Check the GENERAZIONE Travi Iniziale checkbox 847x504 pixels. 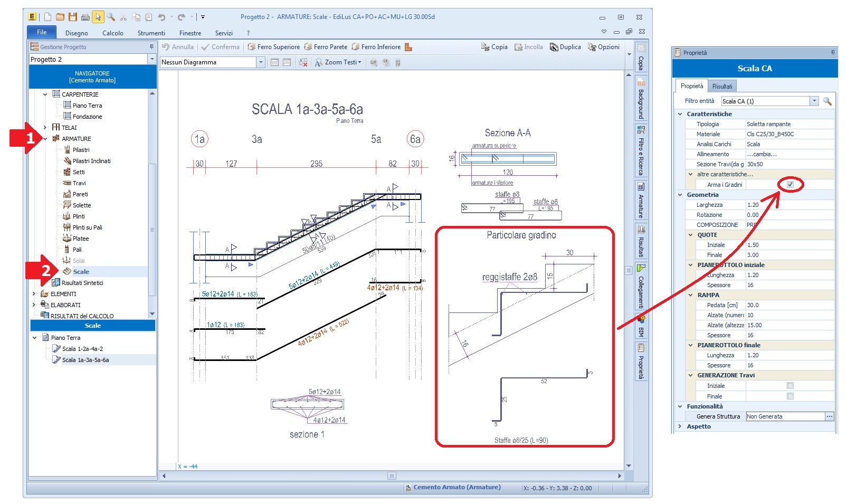pos(790,386)
